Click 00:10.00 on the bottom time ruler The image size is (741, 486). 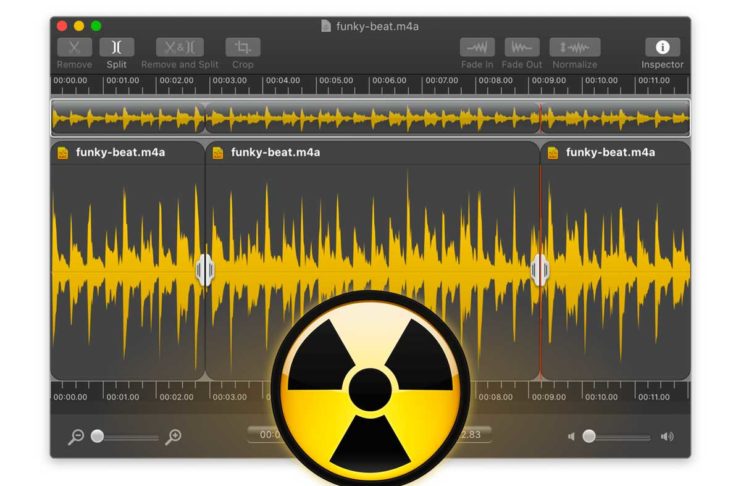coord(602,397)
